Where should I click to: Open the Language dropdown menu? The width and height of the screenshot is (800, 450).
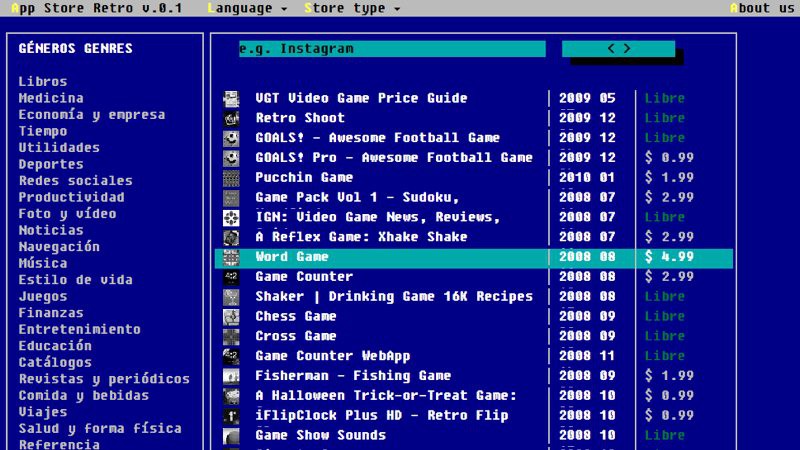click(x=247, y=8)
